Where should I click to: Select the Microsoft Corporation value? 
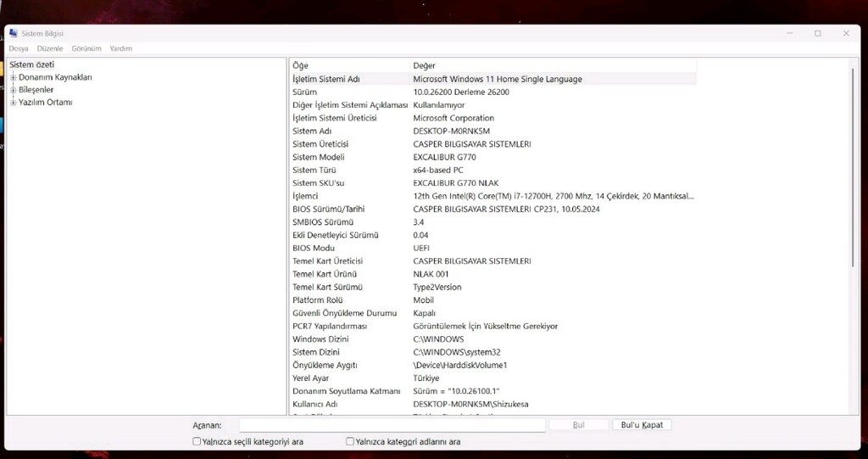click(453, 118)
